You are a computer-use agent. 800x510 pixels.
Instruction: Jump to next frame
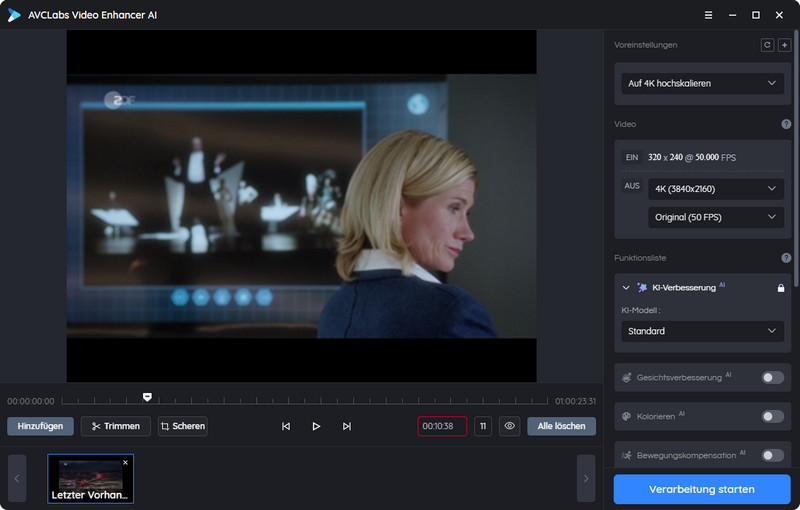[346, 426]
